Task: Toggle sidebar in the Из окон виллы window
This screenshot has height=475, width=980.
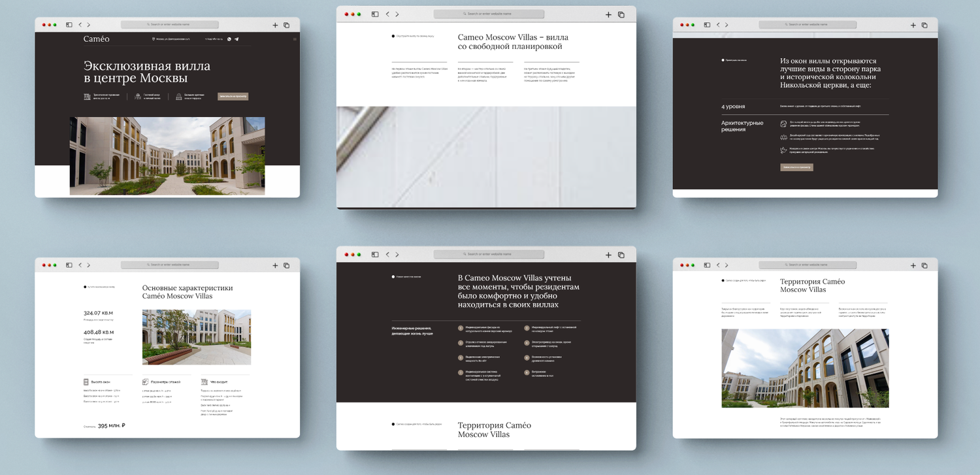Action: pos(708,25)
